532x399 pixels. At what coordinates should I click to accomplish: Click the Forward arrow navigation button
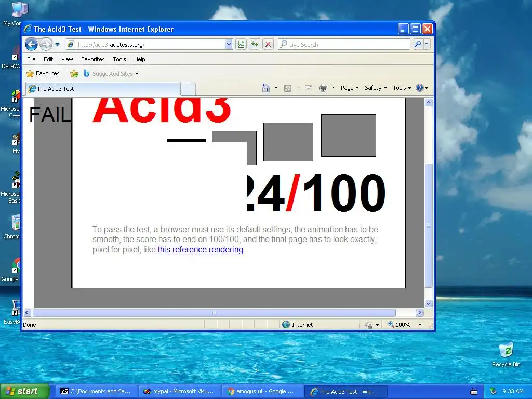(x=46, y=44)
